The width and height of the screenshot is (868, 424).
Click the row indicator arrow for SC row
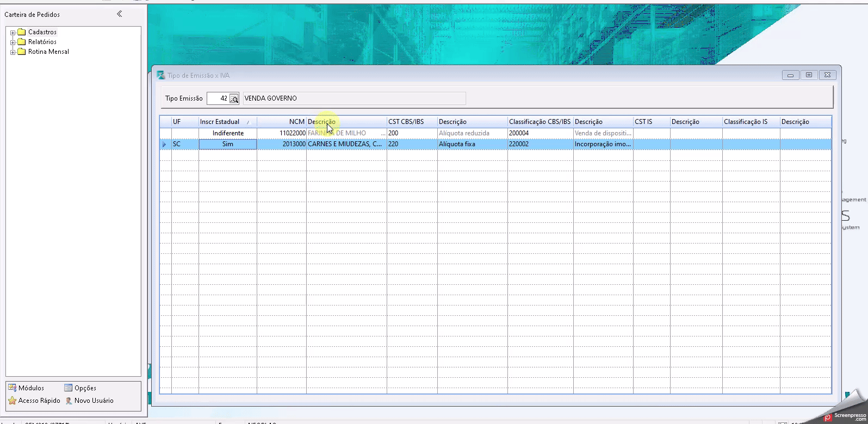point(165,144)
